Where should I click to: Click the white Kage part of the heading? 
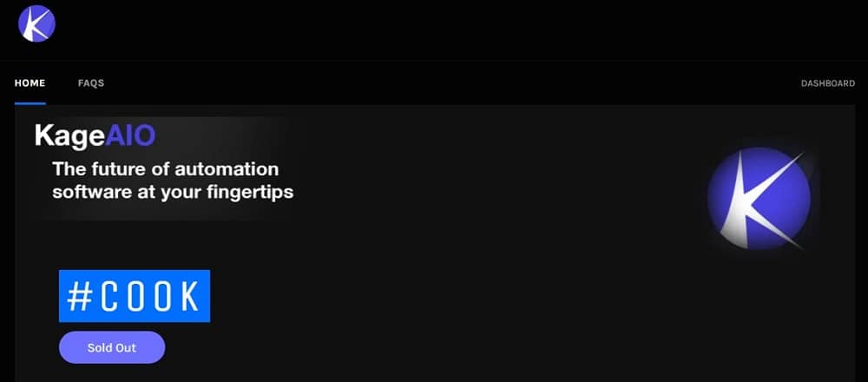click(x=69, y=137)
